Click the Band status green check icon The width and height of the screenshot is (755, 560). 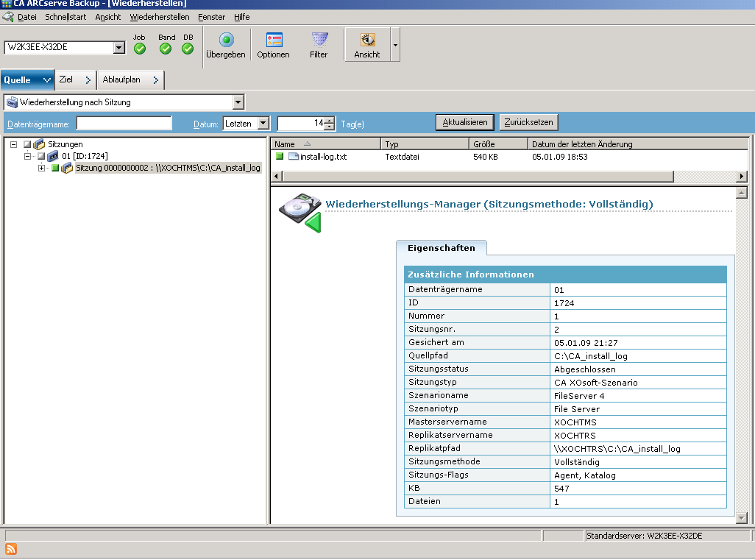tap(166, 49)
